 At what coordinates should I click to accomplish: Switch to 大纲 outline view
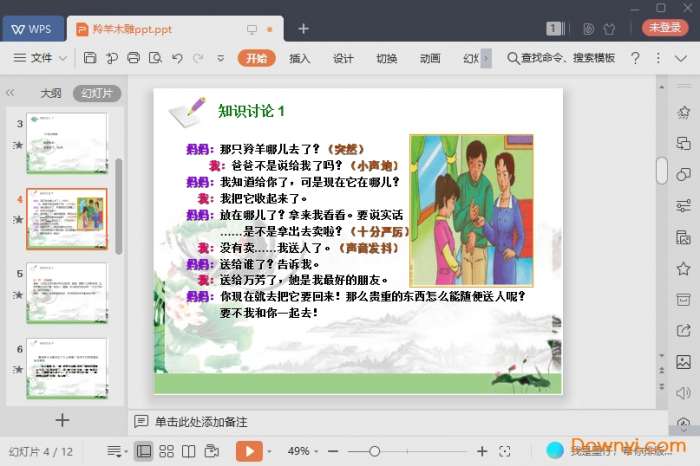click(51, 93)
